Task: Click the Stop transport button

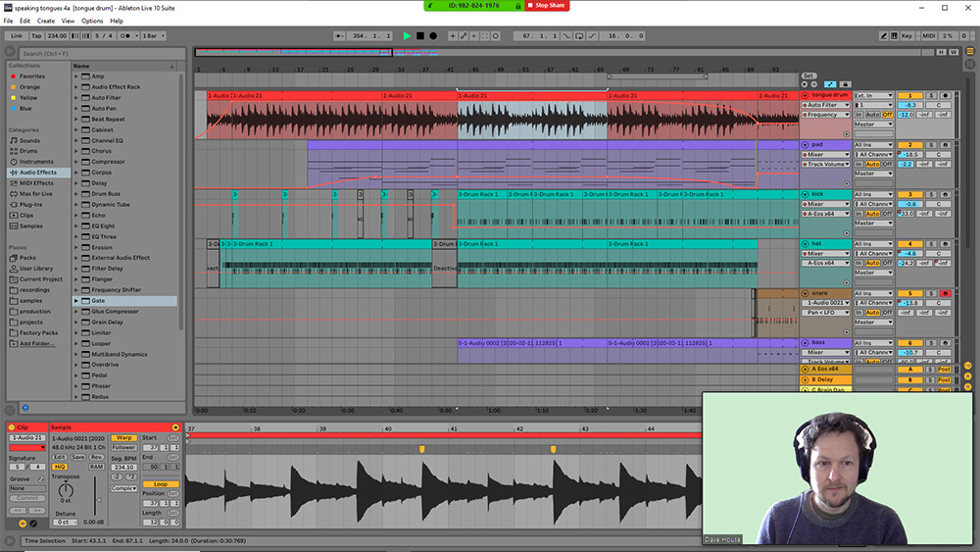Action: tap(420, 35)
